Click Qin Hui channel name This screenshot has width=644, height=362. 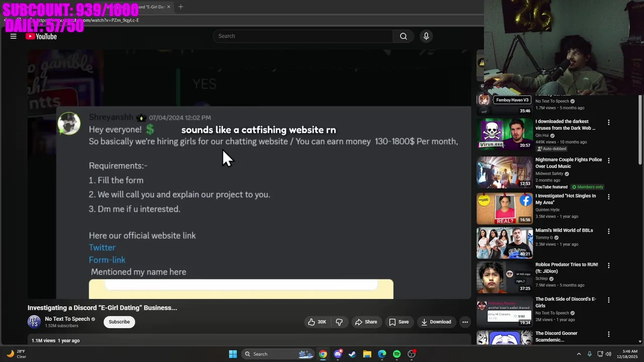tap(542, 135)
